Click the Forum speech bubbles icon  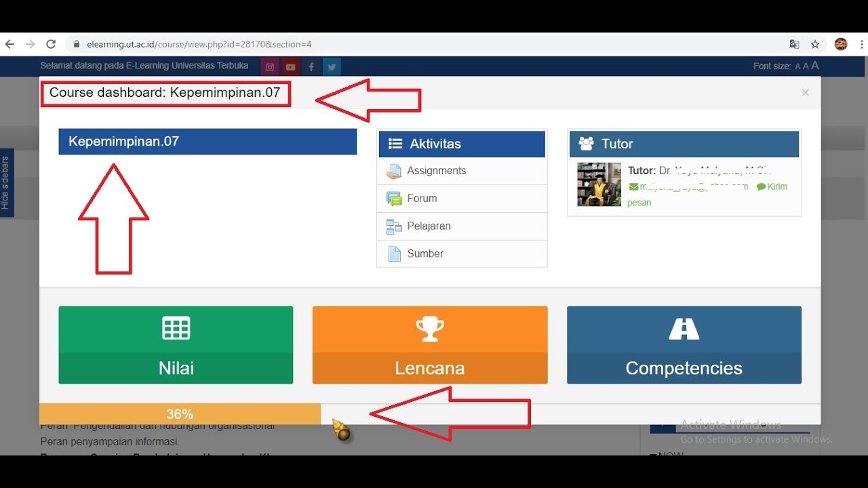point(394,199)
